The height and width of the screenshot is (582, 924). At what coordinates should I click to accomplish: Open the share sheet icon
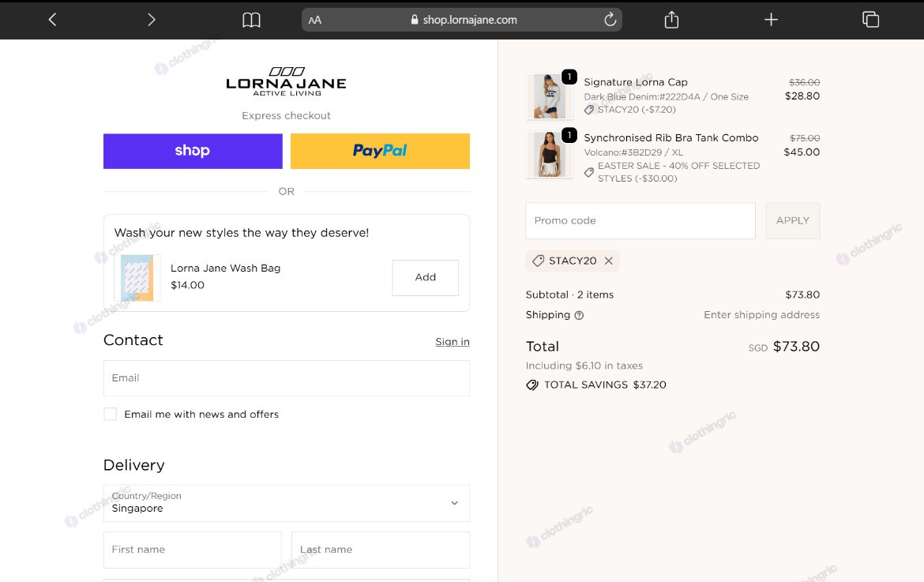pos(672,20)
